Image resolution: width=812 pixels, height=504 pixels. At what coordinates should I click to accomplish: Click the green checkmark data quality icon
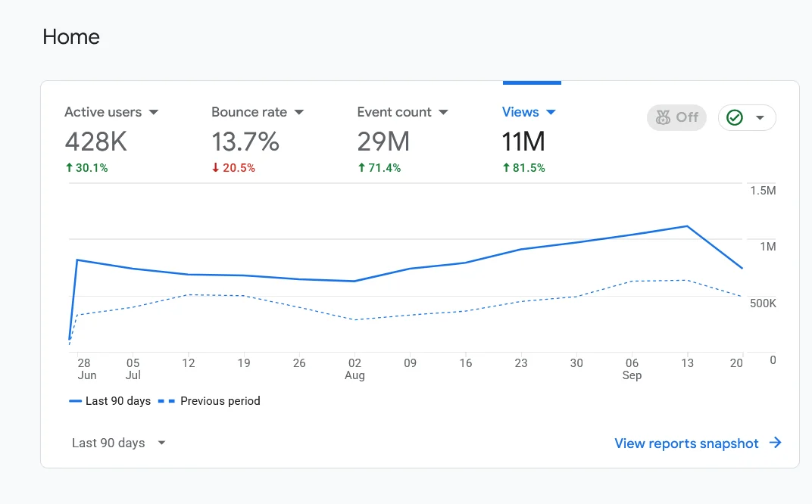click(x=735, y=117)
